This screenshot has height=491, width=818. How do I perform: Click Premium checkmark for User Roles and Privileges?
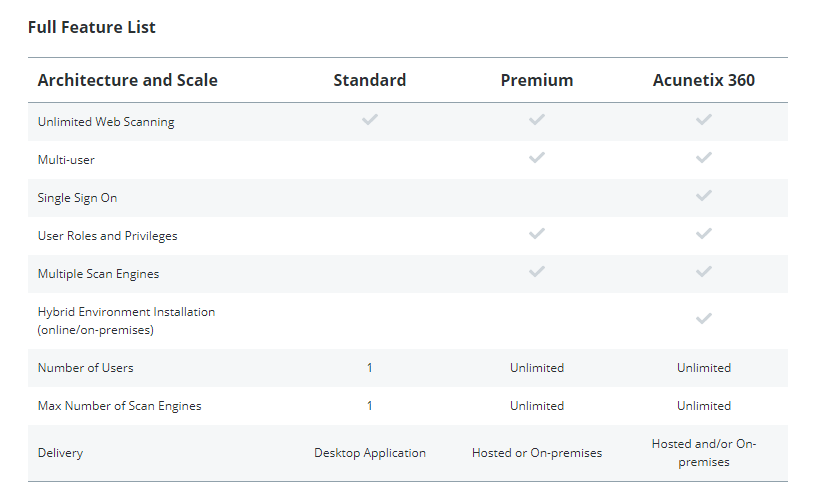click(x=536, y=233)
